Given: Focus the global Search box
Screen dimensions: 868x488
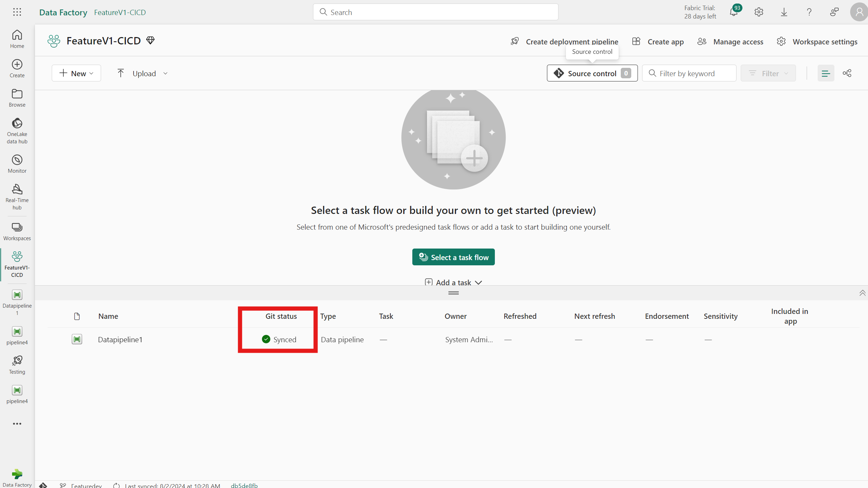Looking at the screenshot, I should pyautogui.click(x=435, y=12).
